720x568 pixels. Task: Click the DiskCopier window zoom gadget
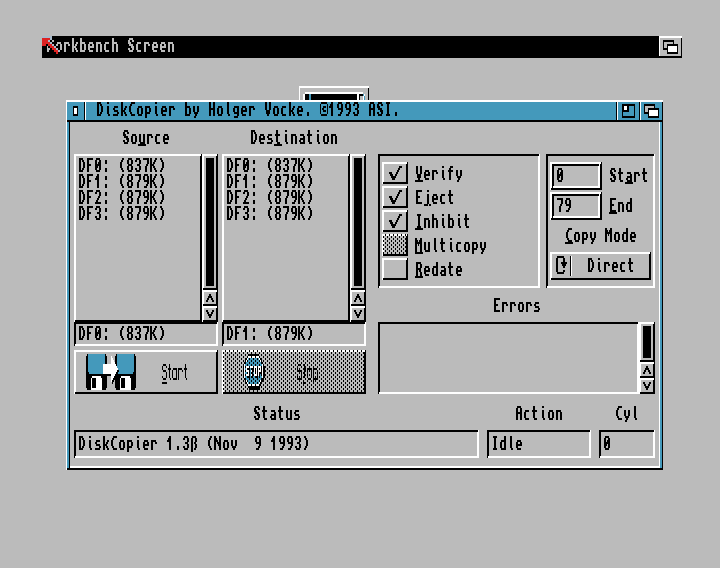(628, 111)
